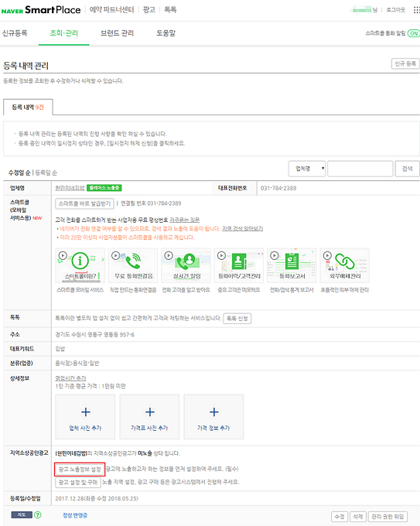The height and width of the screenshot is (526, 420).
Task: Open the 스마트콜이란? video thumbnail
Action: (x=80, y=265)
